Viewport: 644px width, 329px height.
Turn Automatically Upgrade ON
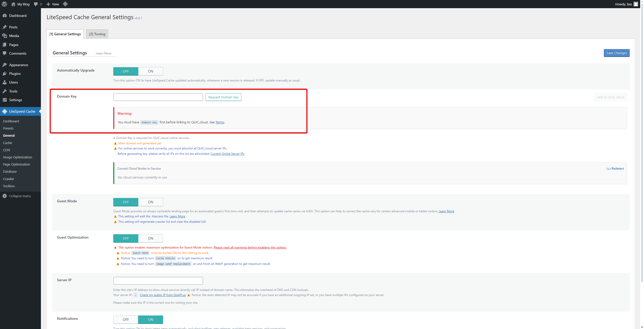point(150,71)
